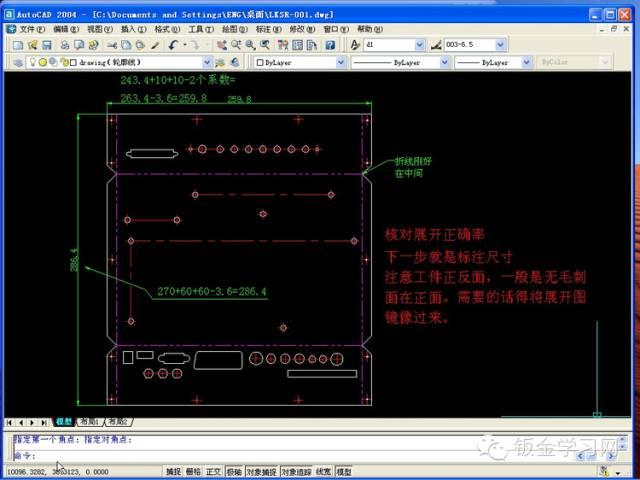Click the previous-tab navigation arrow
Image resolution: width=640 pixels, height=480 pixels.
(x=21, y=422)
